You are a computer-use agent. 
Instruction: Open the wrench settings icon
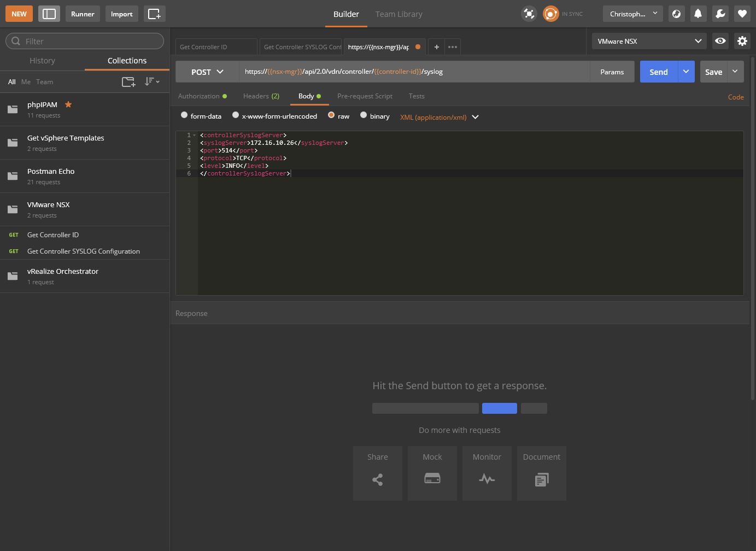tap(720, 14)
